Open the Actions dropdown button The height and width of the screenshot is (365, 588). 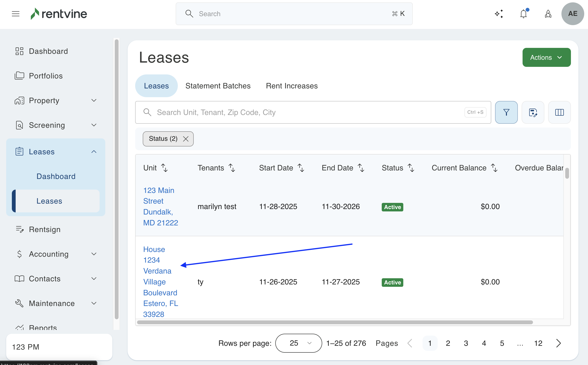pyautogui.click(x=546, y=57)
